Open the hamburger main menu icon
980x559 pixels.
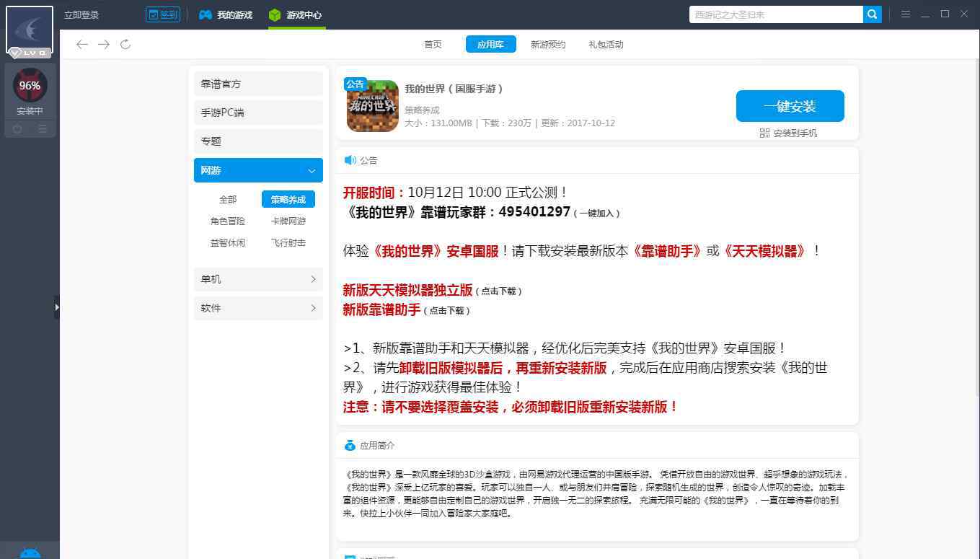click(x=906, y=14)
